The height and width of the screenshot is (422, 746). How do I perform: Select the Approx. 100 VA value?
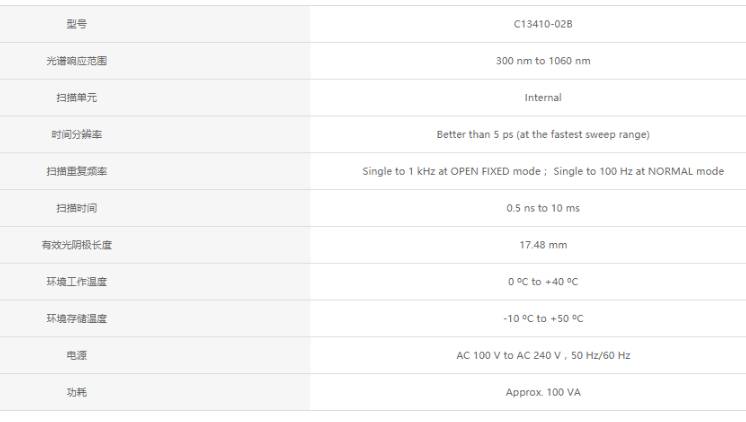click(543, 392)
